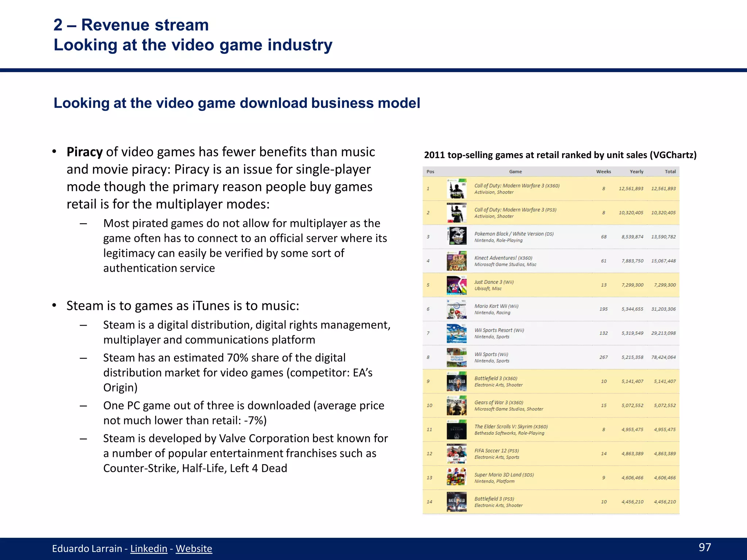Select title FIFA Soccer 12 (PS3)
Screen dimensions: 747x560
point(496,451)
